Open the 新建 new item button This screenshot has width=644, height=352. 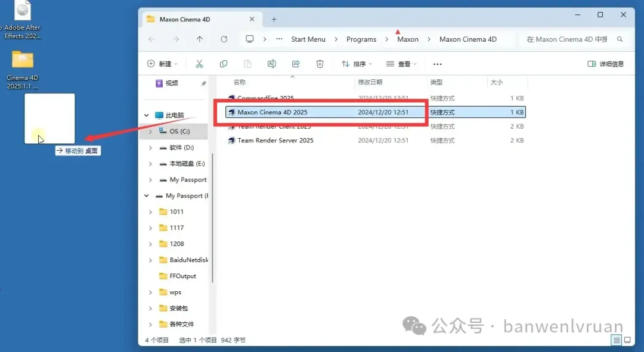tap(162, 64)
